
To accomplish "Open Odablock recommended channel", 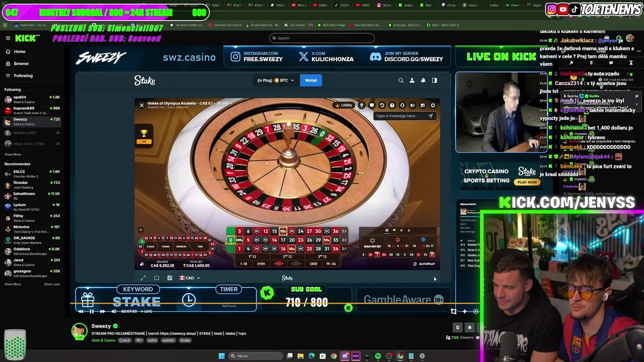I will coord(31,251).
